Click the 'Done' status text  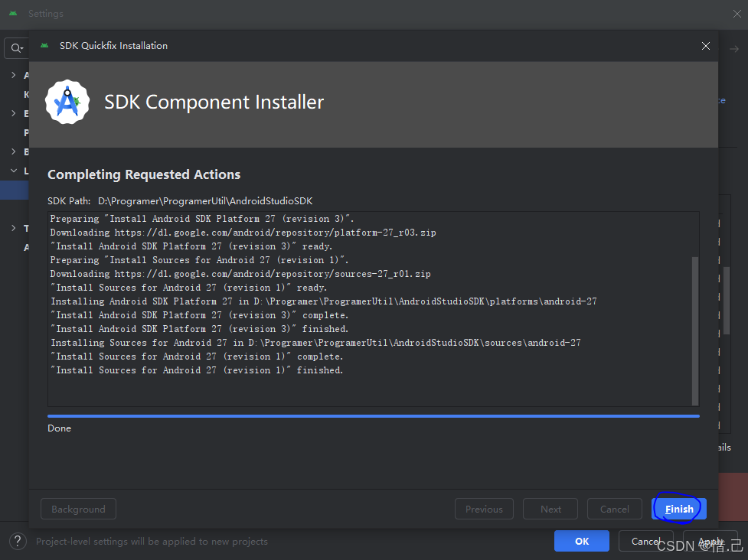(x=59, y=428)
